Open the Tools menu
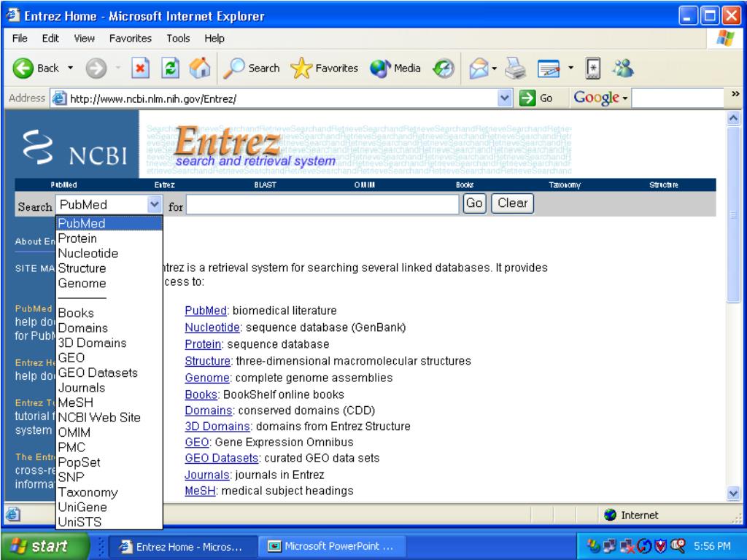The height and width of the screenshot is (560, 747). tap(178, 38)
